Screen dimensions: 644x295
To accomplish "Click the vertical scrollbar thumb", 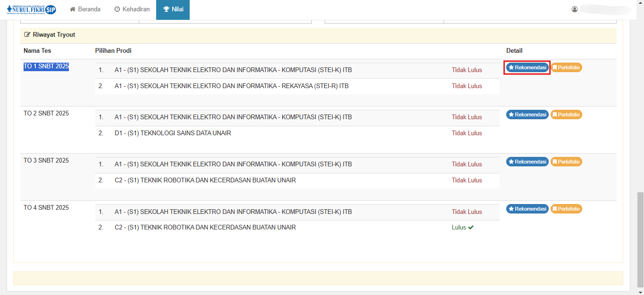I will [x=640, y=238].
